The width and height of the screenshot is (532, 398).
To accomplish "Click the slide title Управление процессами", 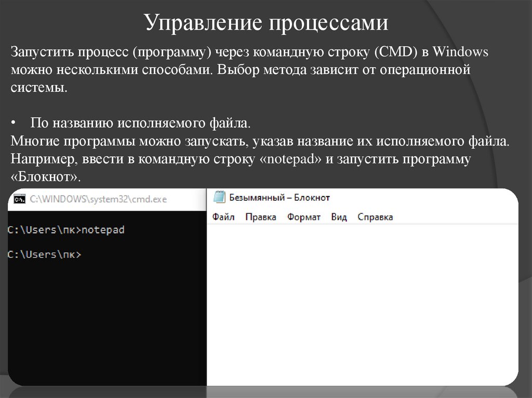I will pyautogui.click(x=265, y=21).
